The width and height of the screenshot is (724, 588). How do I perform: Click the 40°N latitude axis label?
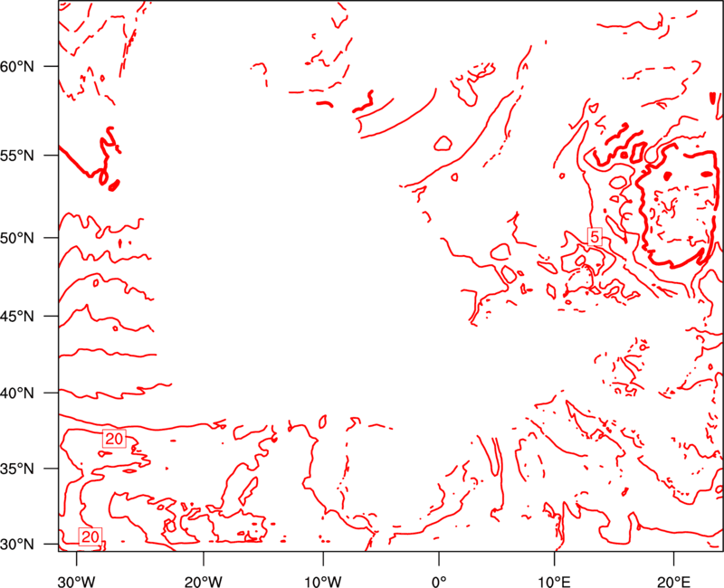[17, 393]
